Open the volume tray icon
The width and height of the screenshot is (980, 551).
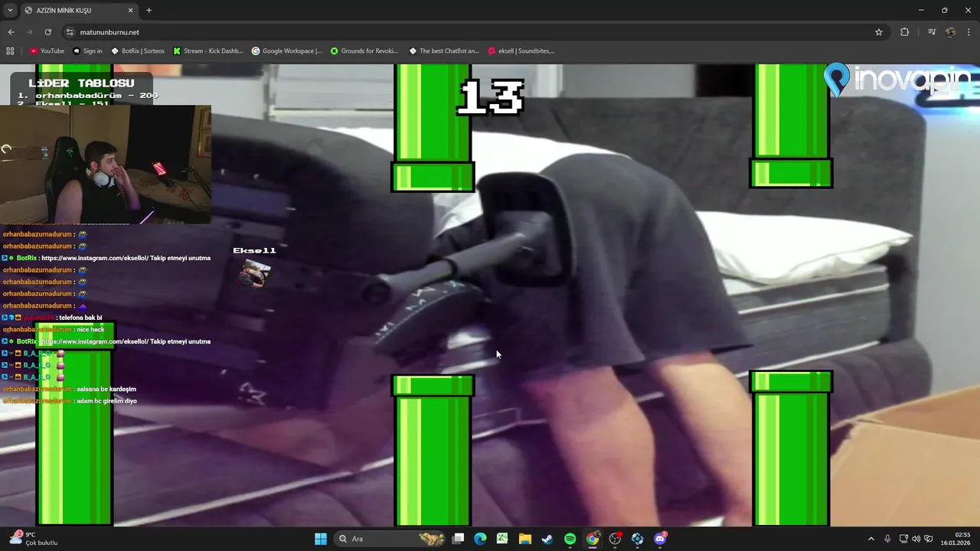(916, 539)
